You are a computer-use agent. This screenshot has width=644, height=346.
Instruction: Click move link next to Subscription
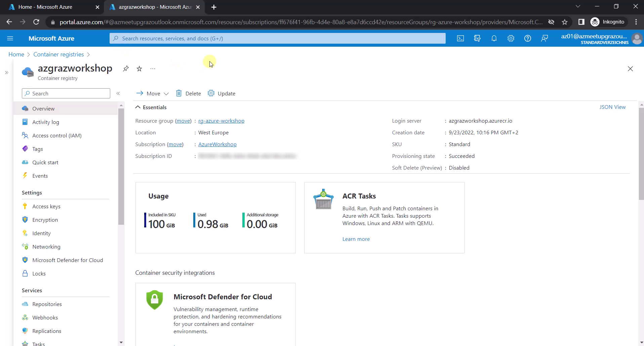(175, 144)
